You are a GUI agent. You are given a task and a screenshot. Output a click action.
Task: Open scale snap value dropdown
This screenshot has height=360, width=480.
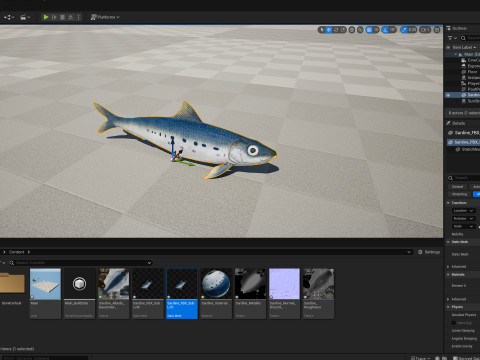(x=412, y=30)
